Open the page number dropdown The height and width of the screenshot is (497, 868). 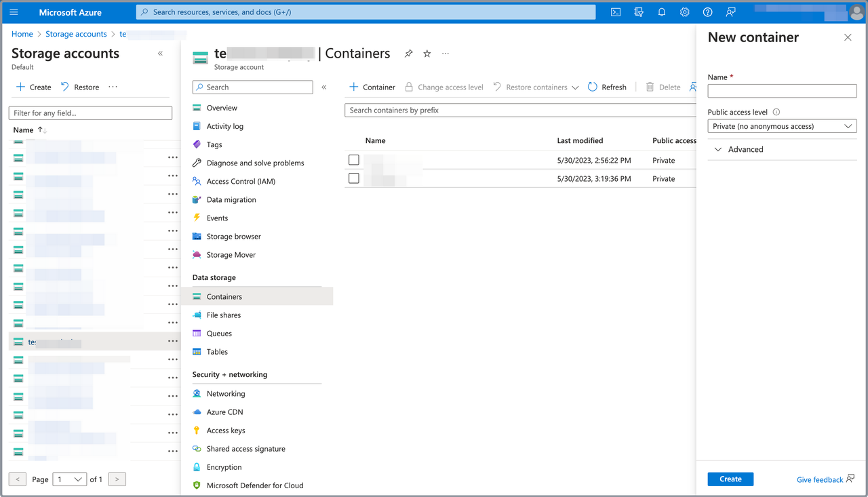point(70,479)
